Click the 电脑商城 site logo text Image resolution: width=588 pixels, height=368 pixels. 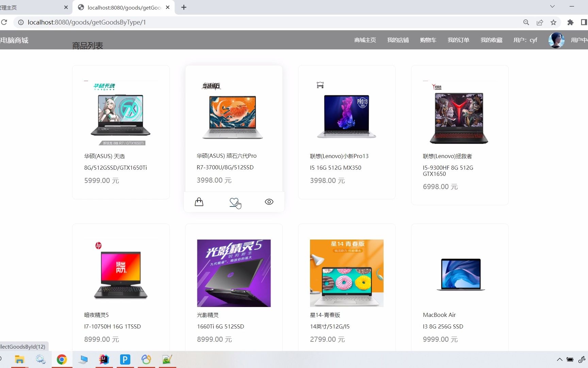click(x=14, y=40)
